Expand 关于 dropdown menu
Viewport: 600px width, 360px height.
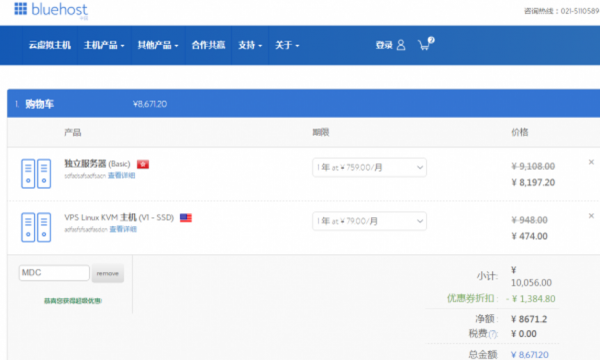(x=287, y=45)
